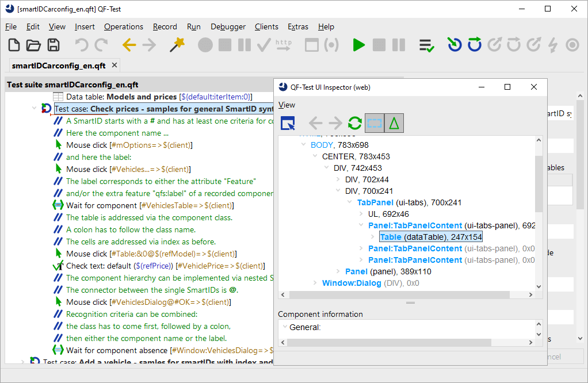The height and width of the screenshot is (383, 588).
Task: Collapse the Check prices test case
Action: [34, 108]
